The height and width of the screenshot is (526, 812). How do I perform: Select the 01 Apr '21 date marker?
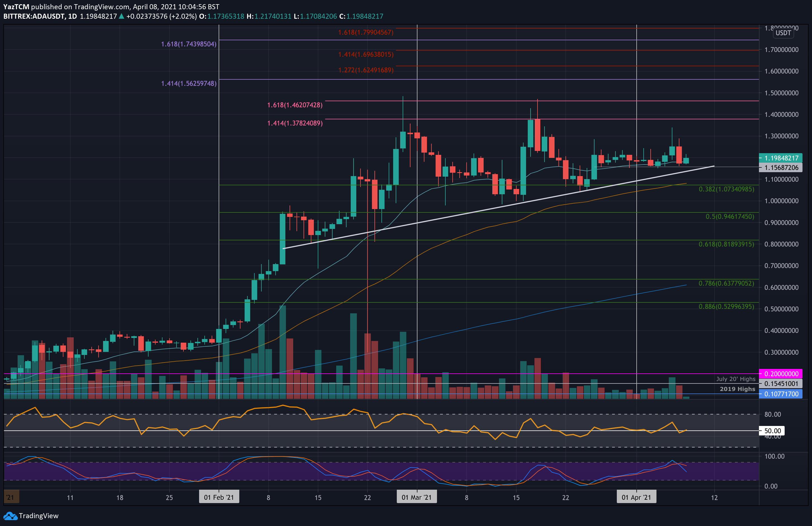tap(636, 497)
